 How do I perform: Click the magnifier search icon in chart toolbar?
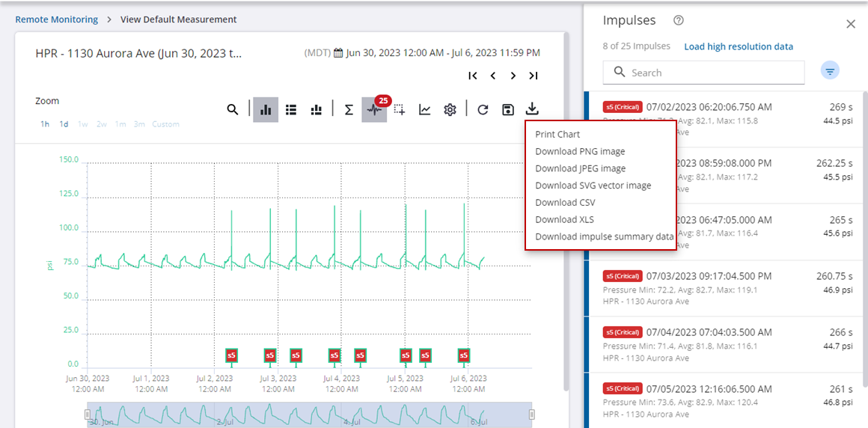pyautogui.click(x=233, y=110)
